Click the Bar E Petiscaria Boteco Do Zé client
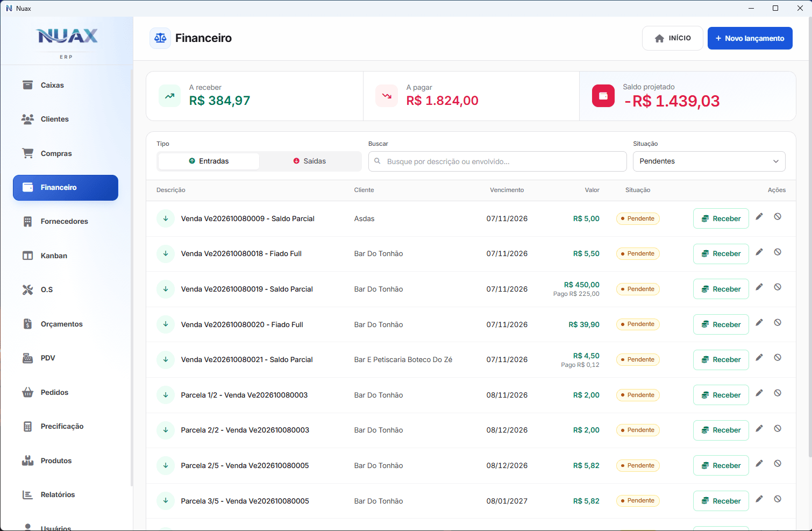The width and height of the screenshot is (812, 531). coord(403,359)
